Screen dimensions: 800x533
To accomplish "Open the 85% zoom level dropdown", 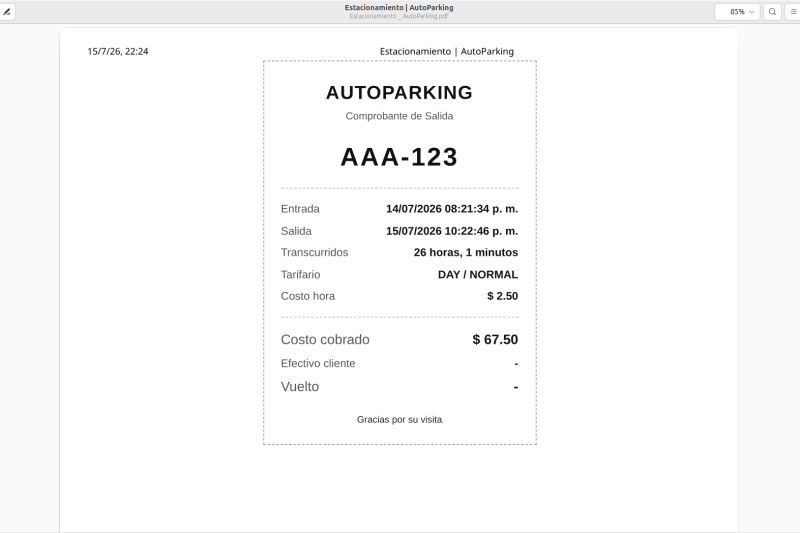I will pyautogui.click(x=738, y=12).
